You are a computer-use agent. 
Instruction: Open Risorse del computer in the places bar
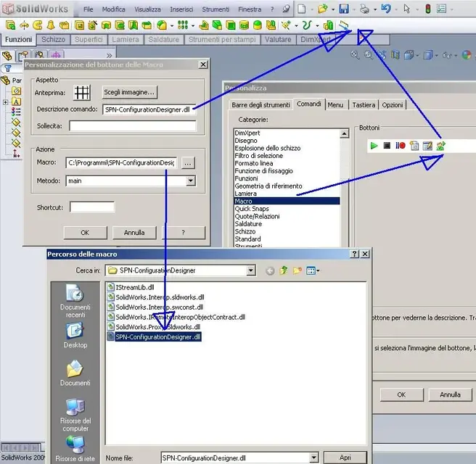coord(75,415)
